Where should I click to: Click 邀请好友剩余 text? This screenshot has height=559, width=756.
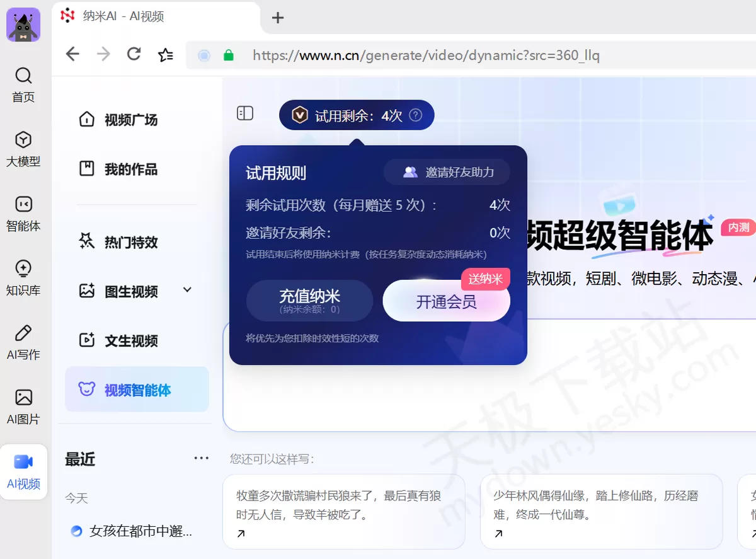pyautogui.click(x=289, y=233)
